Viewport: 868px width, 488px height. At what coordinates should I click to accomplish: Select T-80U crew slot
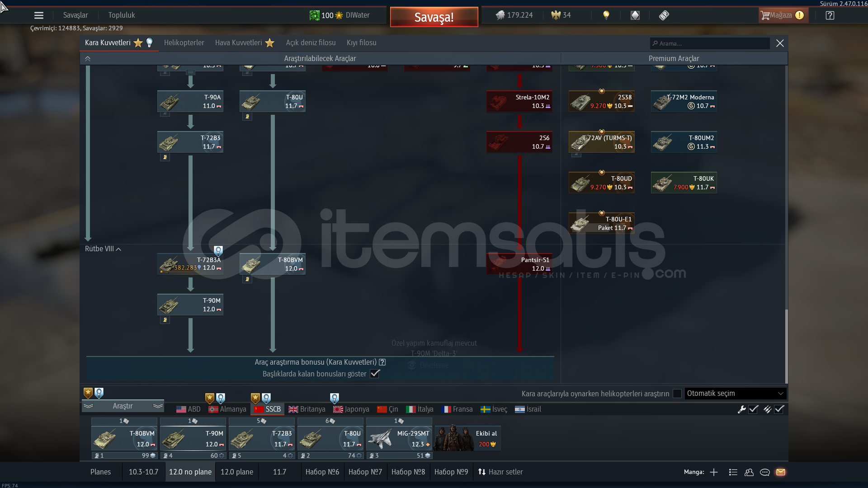pos(330,438)
